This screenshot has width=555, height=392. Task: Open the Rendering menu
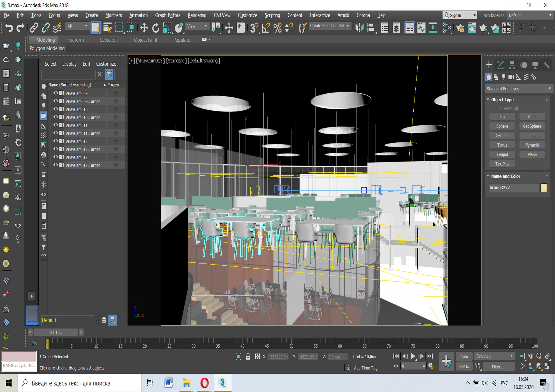[x=197, y=15]
